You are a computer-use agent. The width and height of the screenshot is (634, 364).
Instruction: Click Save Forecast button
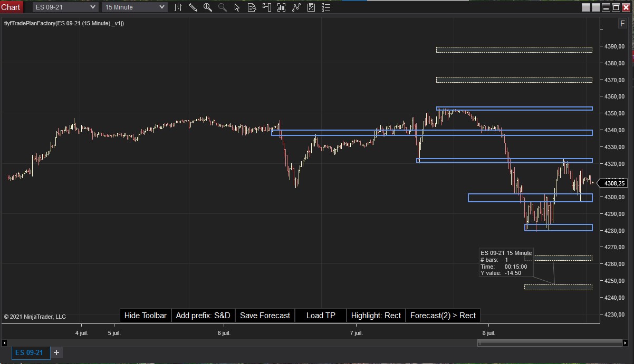265,316
